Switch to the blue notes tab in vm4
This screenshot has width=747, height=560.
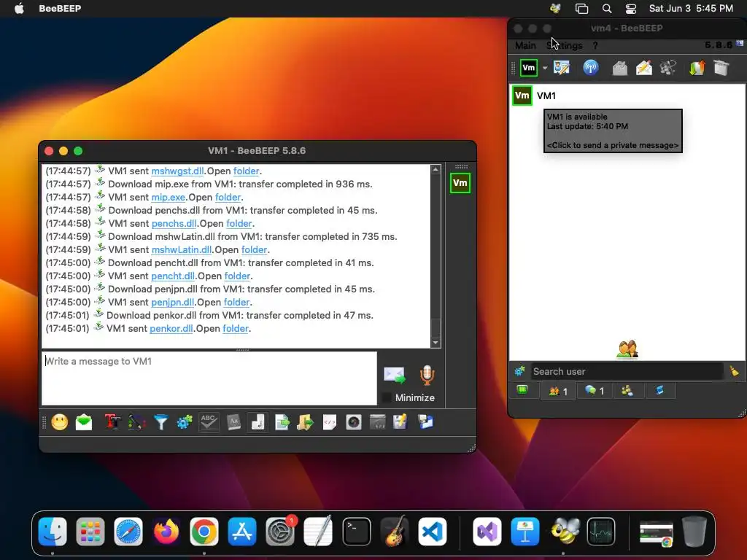coord(659,391)
